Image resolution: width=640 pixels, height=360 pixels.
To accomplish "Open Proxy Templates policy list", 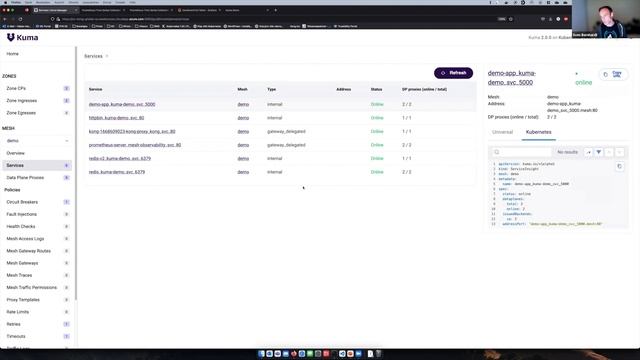I will coord(23,300).
